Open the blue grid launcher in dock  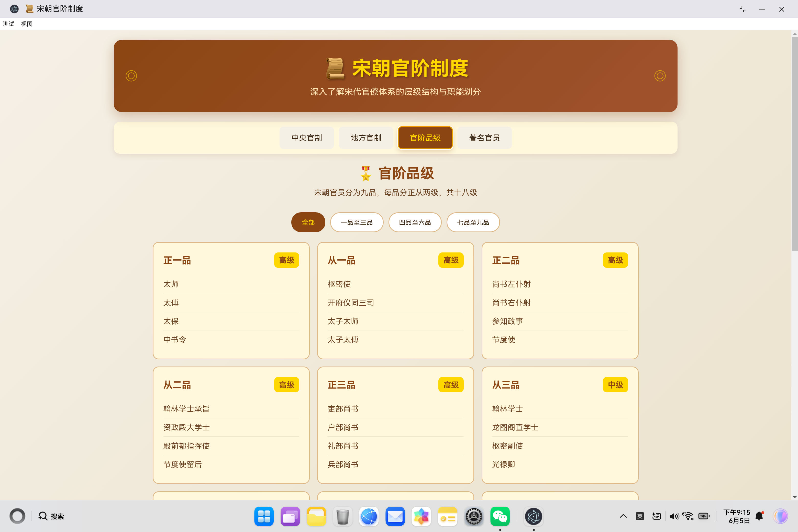click(x=264, y=516)
